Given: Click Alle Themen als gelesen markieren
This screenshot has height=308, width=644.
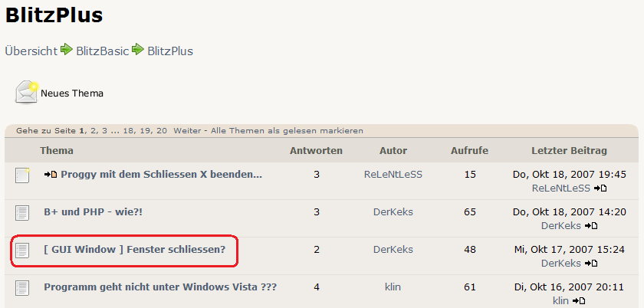Looking at the screenshot, I should point(287,131).
